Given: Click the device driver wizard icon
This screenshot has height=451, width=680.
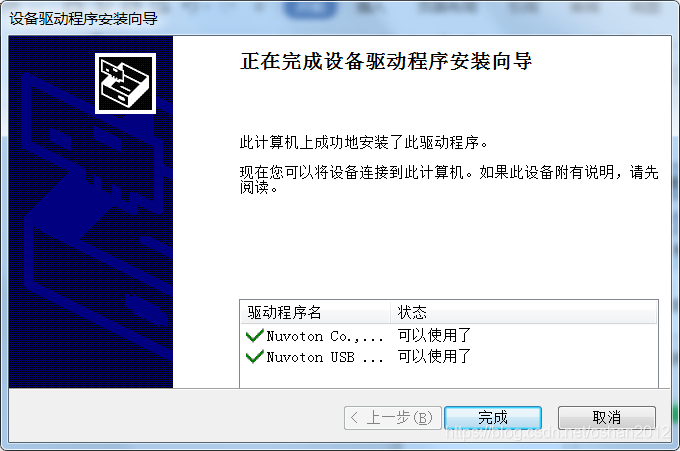Looking at the screenshot, I should click(x=125, y=83).
